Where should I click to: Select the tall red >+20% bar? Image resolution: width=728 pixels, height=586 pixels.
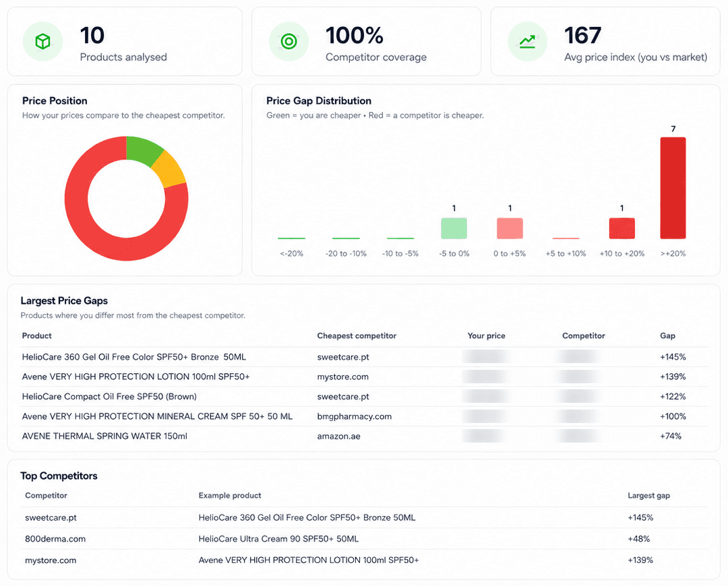[673, 188]
